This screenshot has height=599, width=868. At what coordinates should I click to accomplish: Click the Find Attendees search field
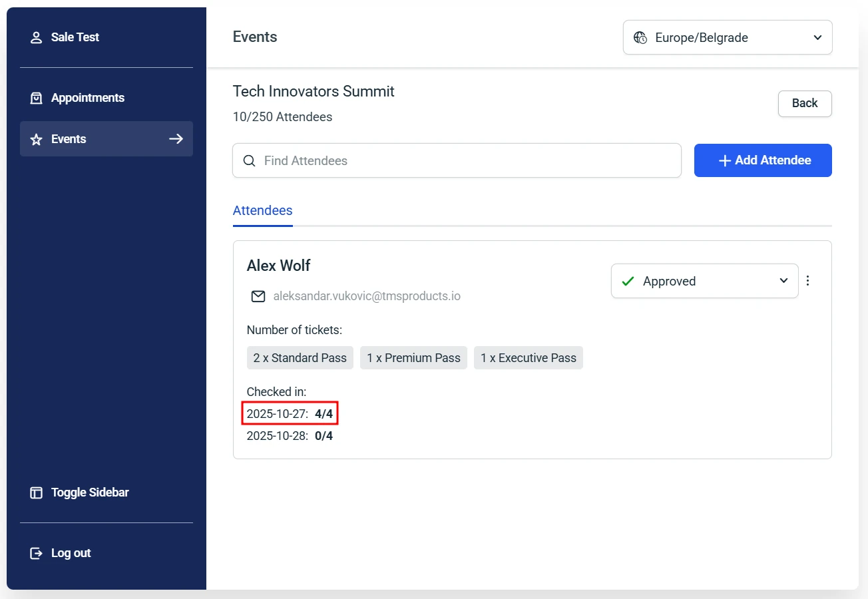click(466, 161)
